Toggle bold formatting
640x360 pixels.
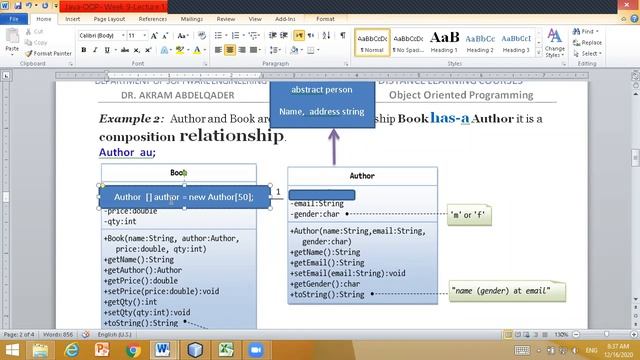84,50
